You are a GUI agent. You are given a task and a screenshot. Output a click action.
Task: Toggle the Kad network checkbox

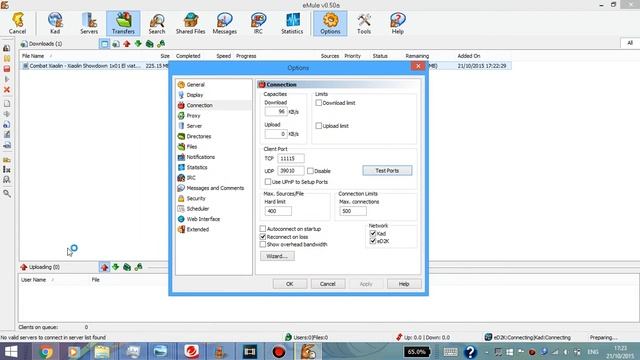(373, 233)
